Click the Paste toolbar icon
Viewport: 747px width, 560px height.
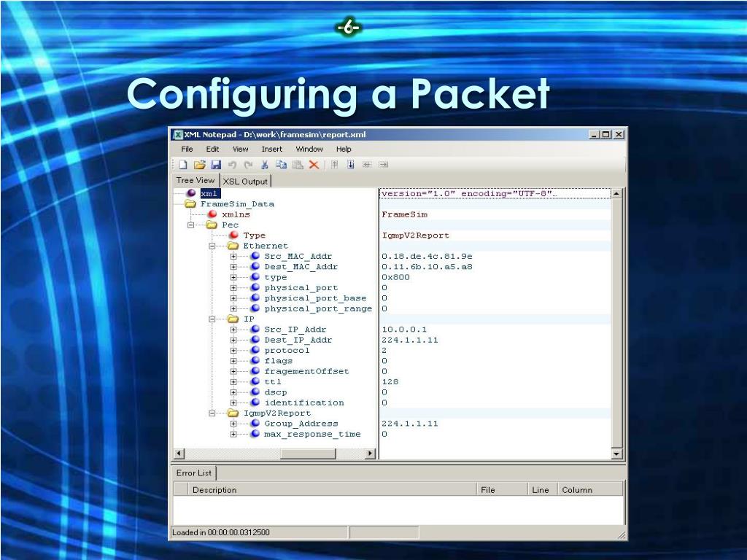298,165
